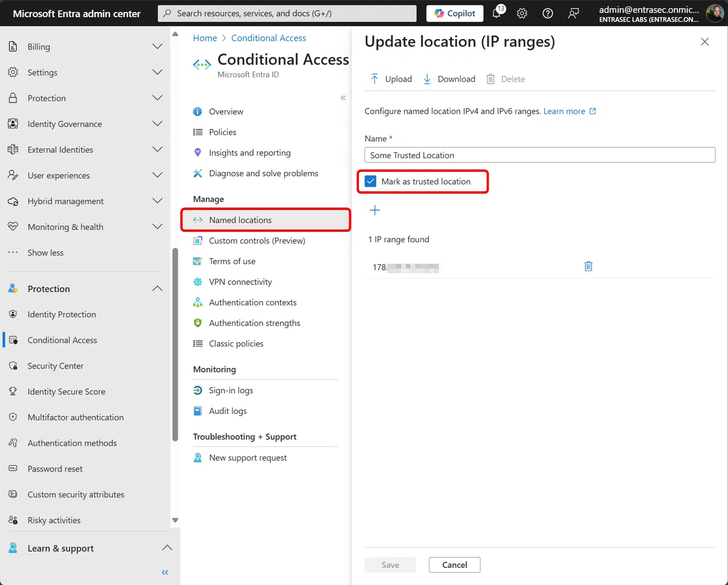The image size is (728, 585).
Task: Open portal settings gear icon
Action: 522,14
